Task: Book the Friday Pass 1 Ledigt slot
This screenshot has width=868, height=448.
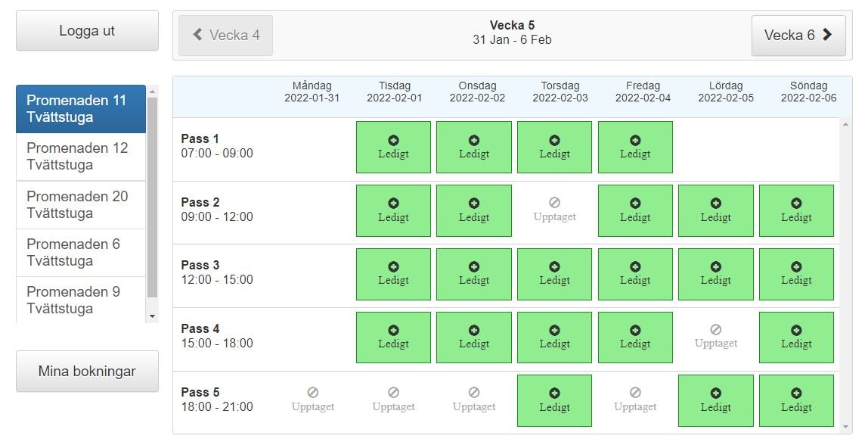Action: tap(635, 148)
